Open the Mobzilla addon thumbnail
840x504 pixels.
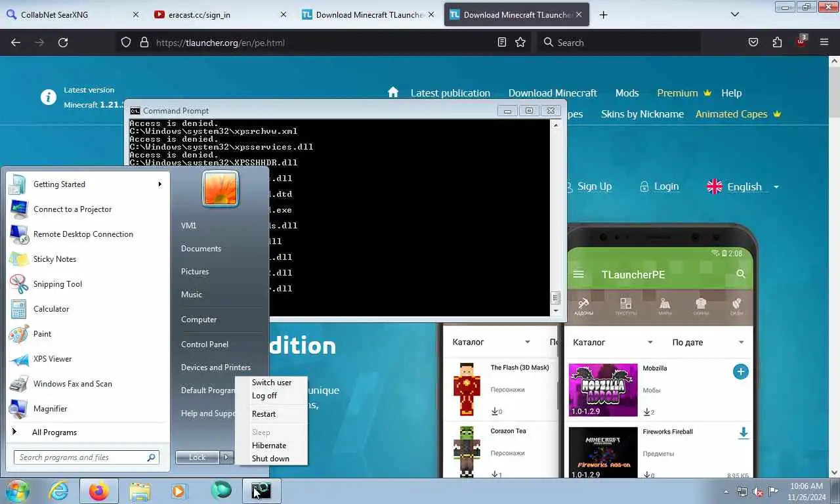pyautogui.click(x=603, y=390)
